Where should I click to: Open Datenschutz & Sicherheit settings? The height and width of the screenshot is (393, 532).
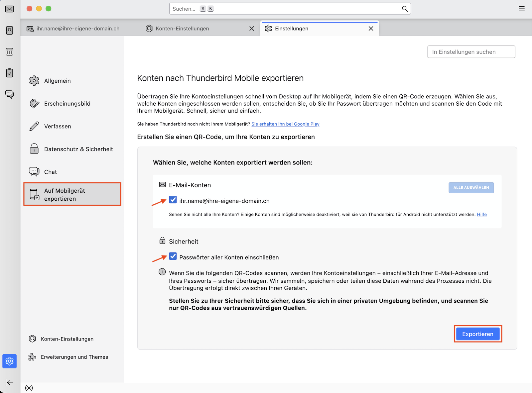tap(72, 149)
